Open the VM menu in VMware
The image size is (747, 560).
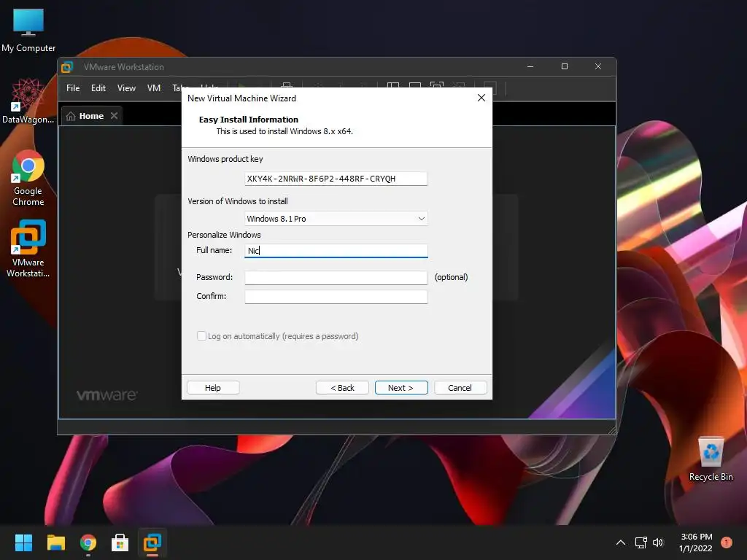click(153, 88)
